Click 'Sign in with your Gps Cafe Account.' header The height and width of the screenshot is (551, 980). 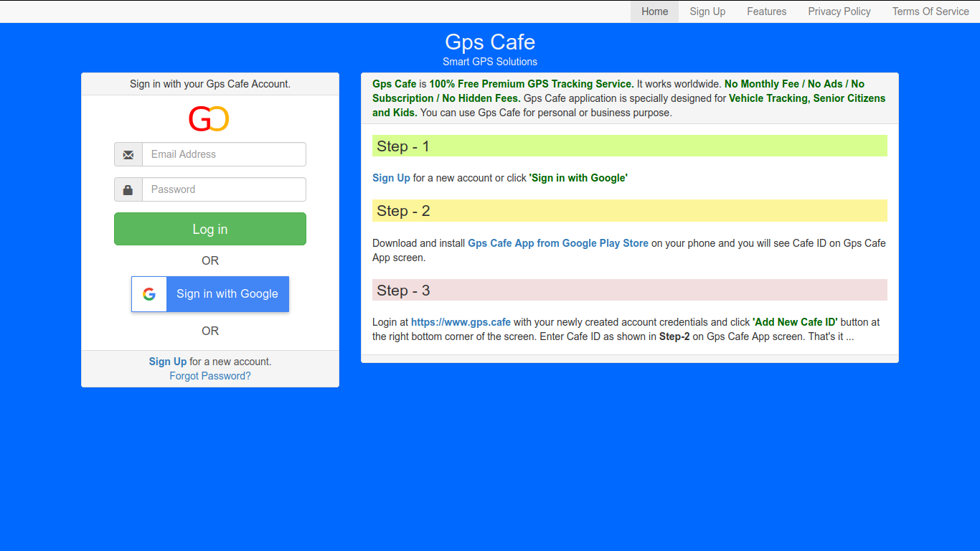(x=210, y=84)
